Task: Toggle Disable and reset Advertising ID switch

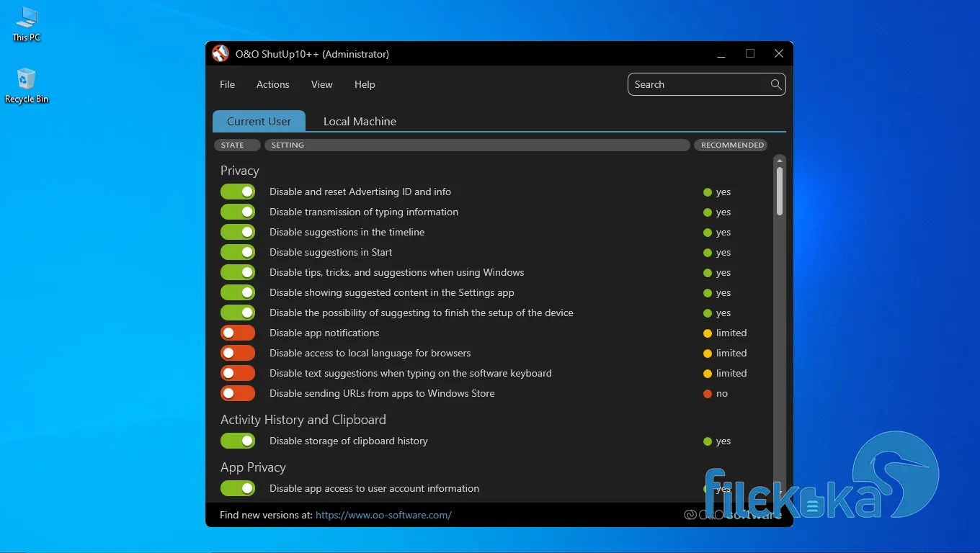Action: [x=238, y=192]
